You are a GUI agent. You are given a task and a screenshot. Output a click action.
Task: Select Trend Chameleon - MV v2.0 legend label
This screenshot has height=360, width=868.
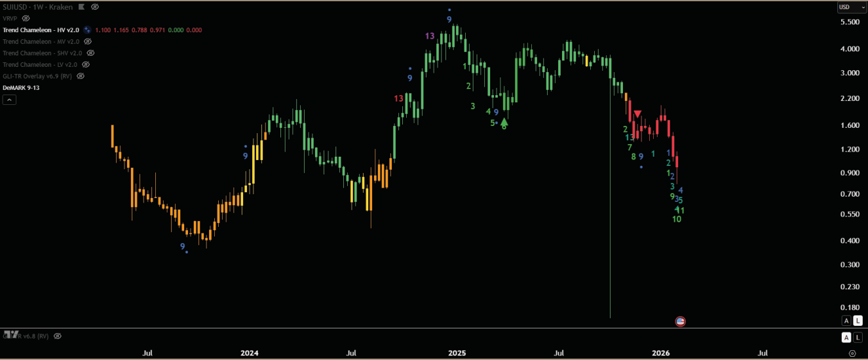click(x=41, y=41)
